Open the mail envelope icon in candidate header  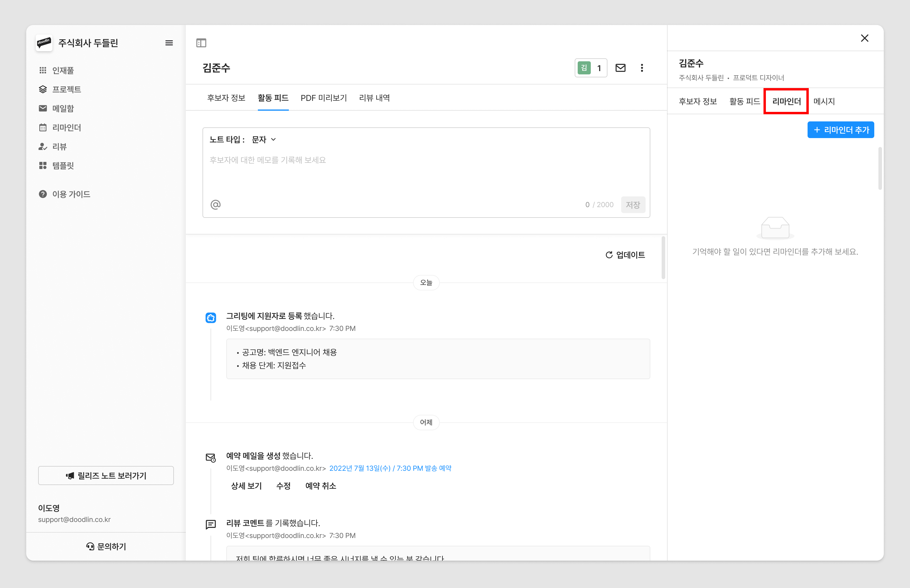tap(620, 68)
